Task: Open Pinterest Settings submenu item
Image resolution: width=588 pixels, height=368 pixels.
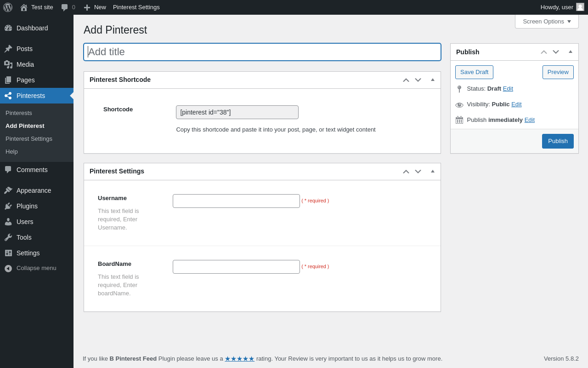Action: point(29,139)
